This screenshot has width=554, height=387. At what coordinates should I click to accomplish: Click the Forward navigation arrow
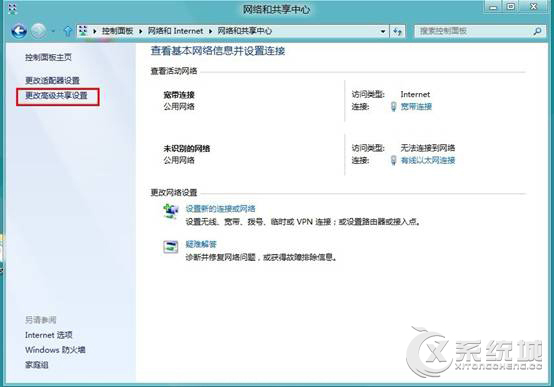click(39, 31)
